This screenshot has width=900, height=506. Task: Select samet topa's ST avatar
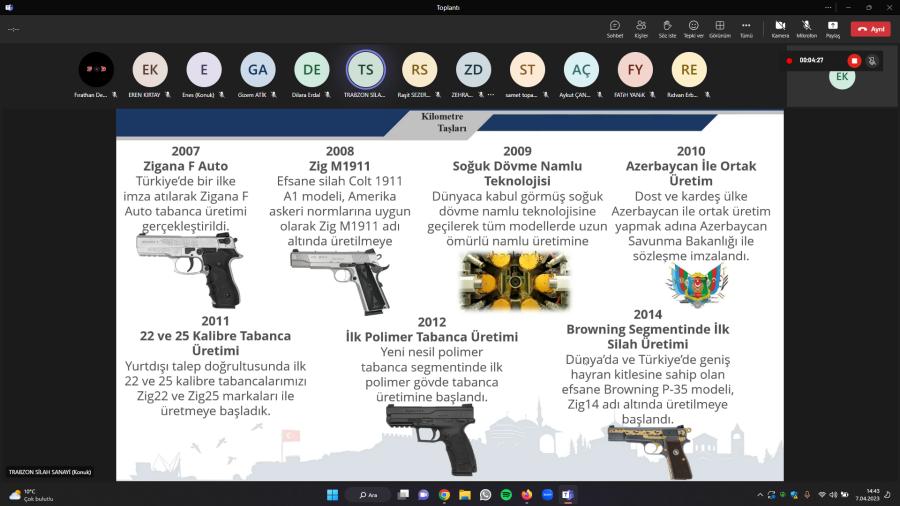[x=527, y=69]
